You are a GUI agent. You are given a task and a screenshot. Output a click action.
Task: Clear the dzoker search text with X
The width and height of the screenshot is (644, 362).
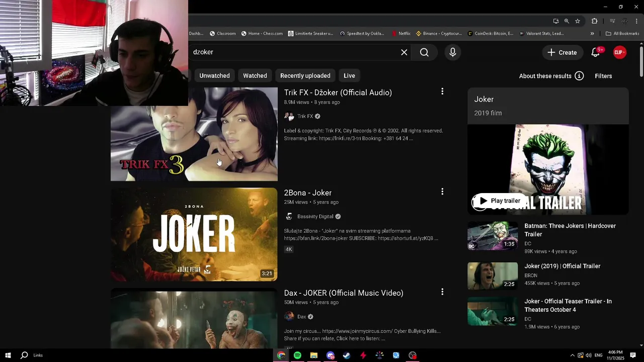(x=404, y=52)
